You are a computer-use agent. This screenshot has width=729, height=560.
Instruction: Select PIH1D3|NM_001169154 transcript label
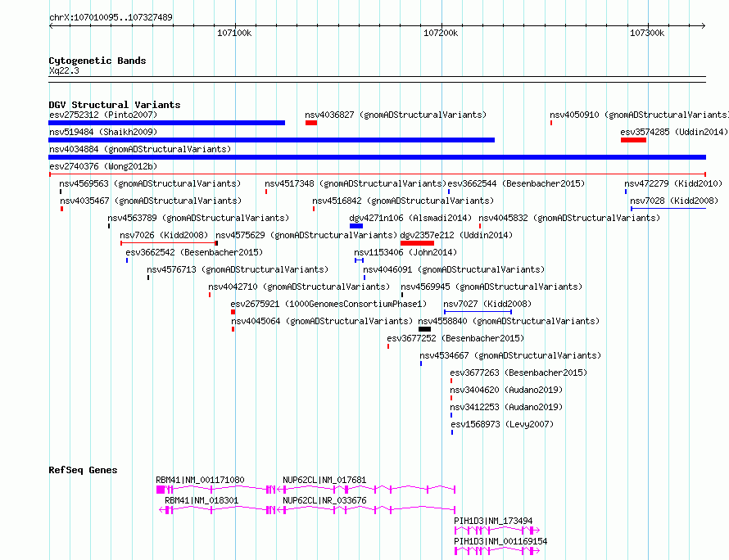500,541
